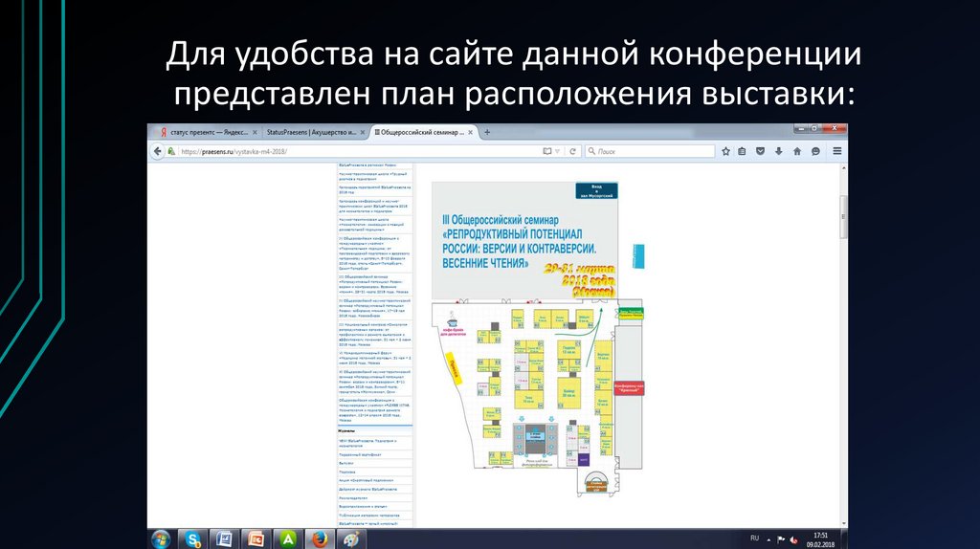
Task: Click the red 'Конференц-зал Красный' map label
Action: tap(629, 388)
